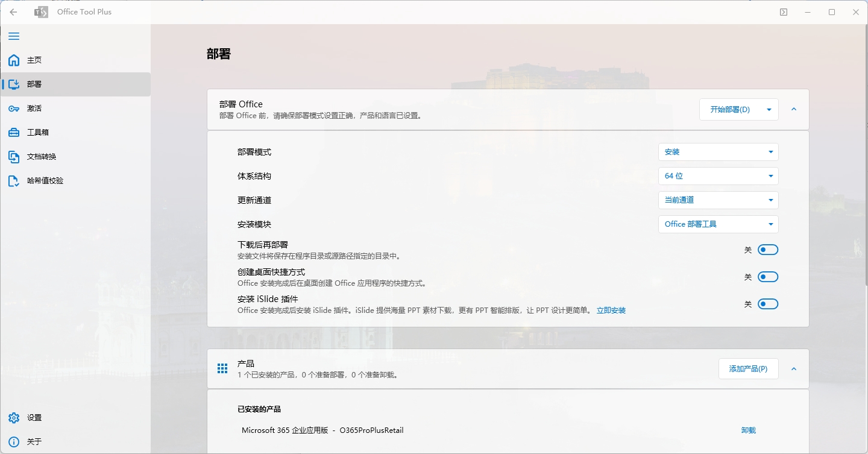Click the info icon beside 关于
The image size is (868, 454).
point(14,442)
